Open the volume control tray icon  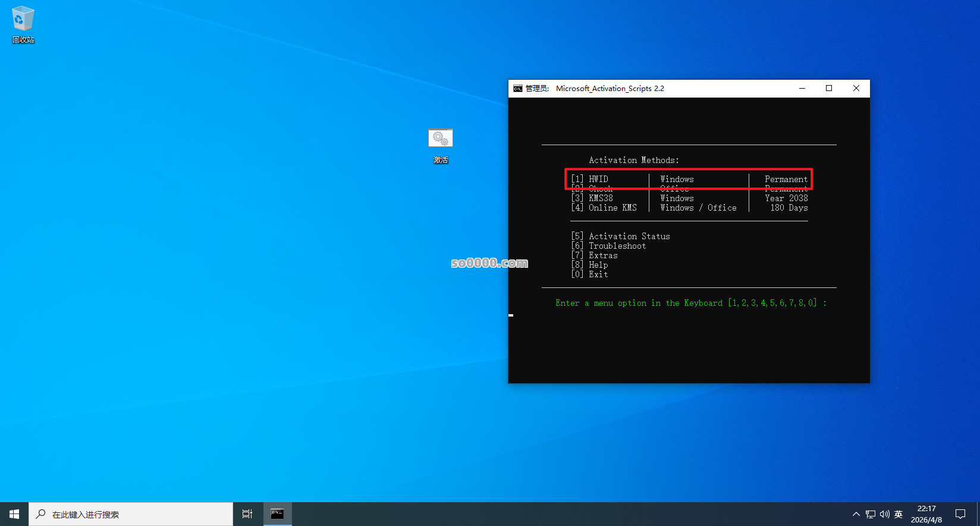pos(884,514)
